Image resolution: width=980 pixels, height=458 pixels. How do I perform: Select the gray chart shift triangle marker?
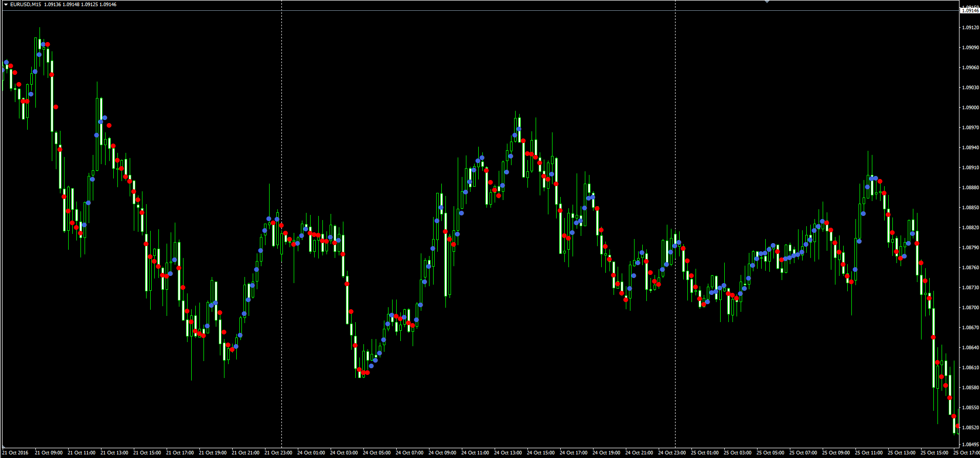pos(767,2)
